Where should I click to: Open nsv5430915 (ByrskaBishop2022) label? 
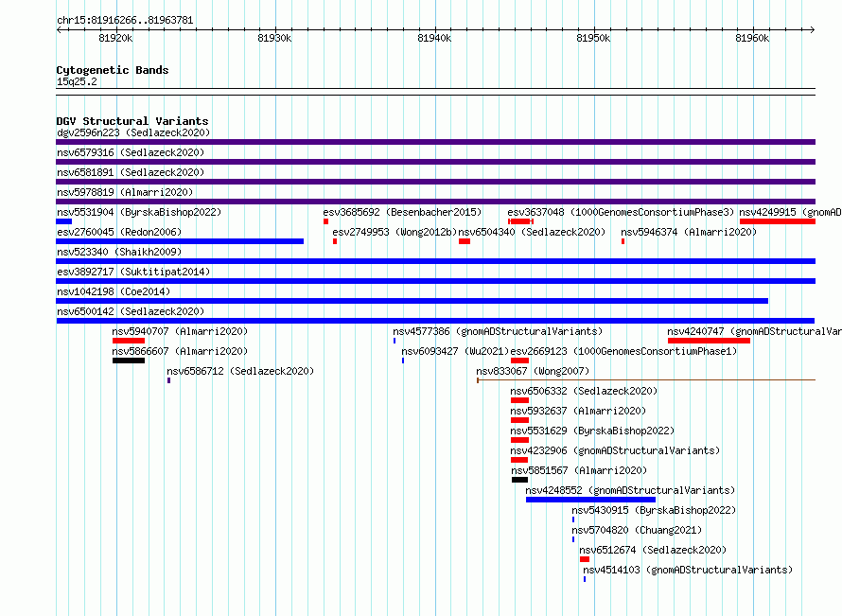click(654, 510)
